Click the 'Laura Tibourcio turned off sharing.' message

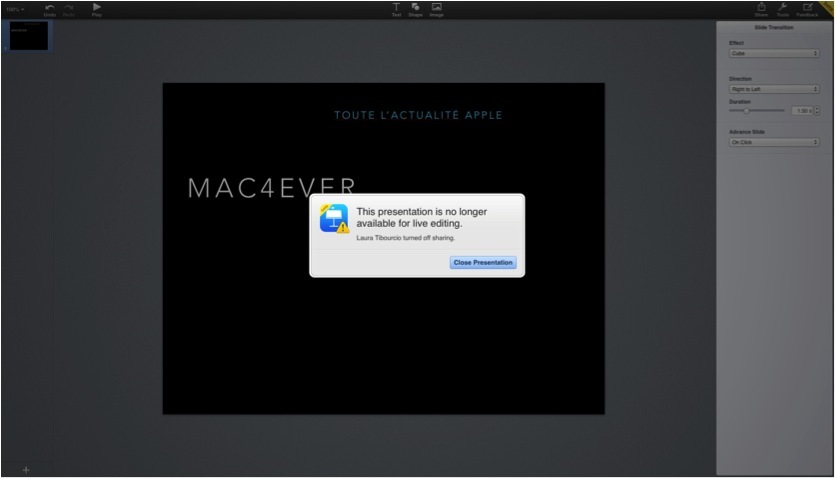coord(406,238)
